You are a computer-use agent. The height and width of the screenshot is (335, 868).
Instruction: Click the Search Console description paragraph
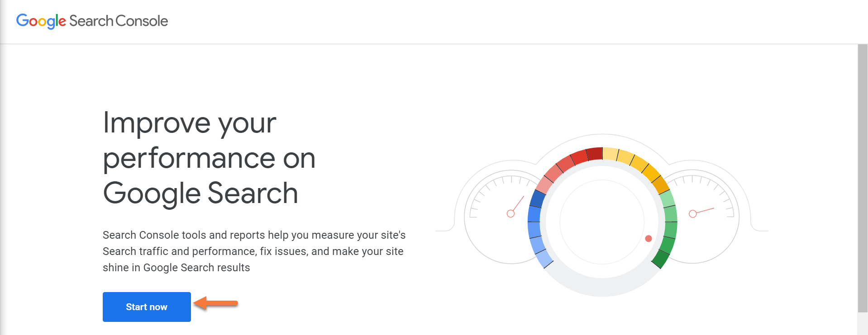coord(254,251)
